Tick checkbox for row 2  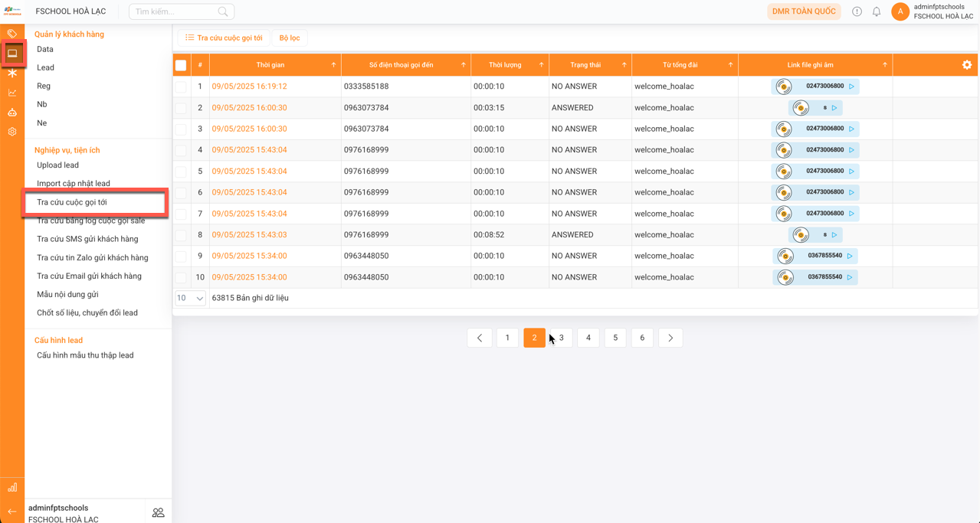pyautogui.click(x=181, y=108)
